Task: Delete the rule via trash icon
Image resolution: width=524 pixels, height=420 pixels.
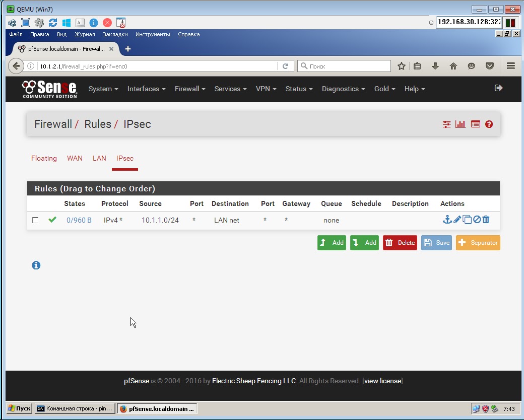Action: (x=485, y=220)
